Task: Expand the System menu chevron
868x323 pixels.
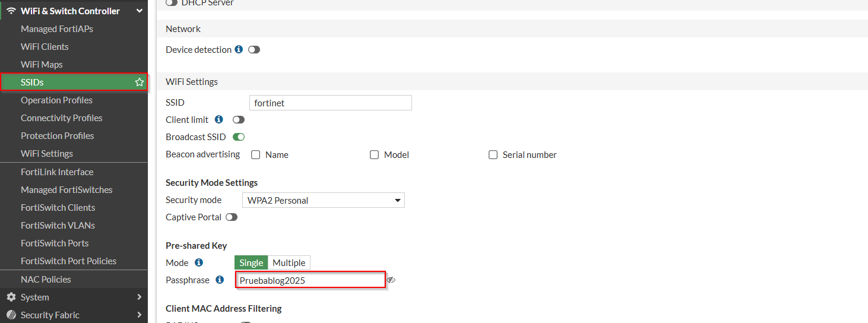Action: 140,297
